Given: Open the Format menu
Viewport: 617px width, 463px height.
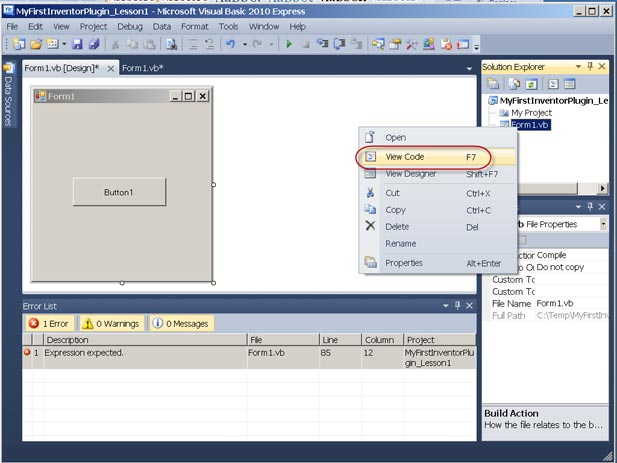Looking at the screenshot, I should (194, 26).
